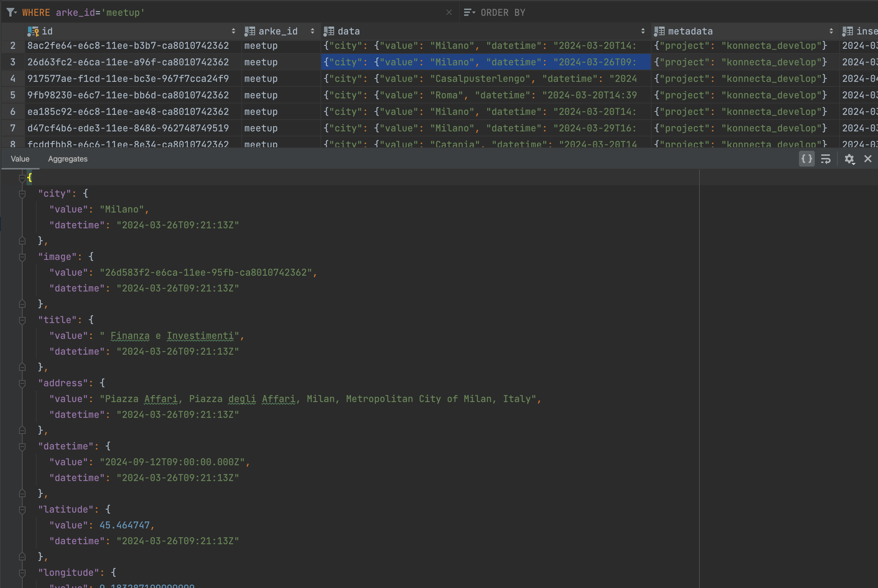Open the value editor settings gear
This screenshot has height=588, width=878.
pos(849,159)
